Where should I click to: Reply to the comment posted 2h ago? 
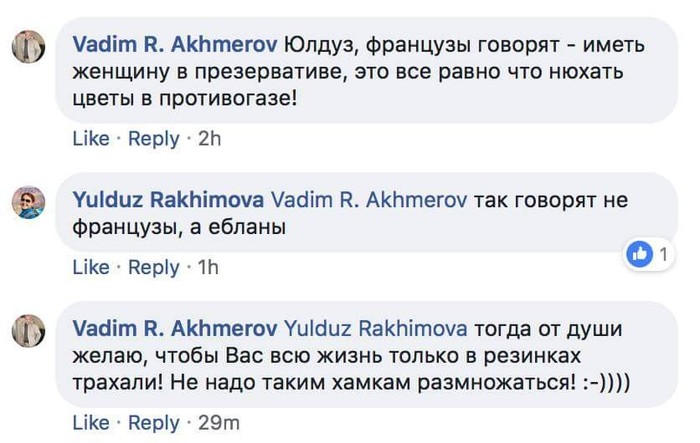pos(153,139)
